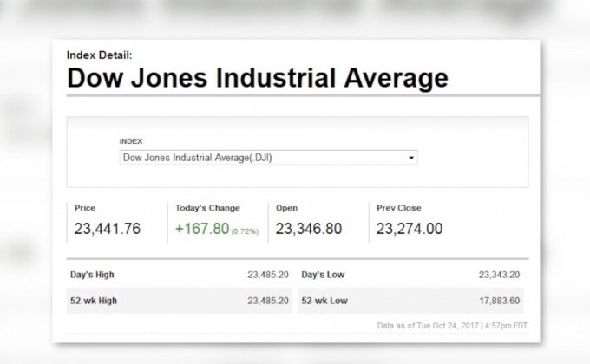Select the Price value 23,441.76
Viewport: 590px width, 364px height.
click(x=108, y=229)
